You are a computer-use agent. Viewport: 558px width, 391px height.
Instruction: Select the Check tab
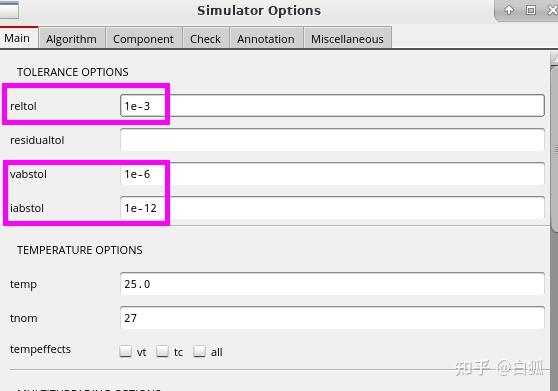pos(205,38)
